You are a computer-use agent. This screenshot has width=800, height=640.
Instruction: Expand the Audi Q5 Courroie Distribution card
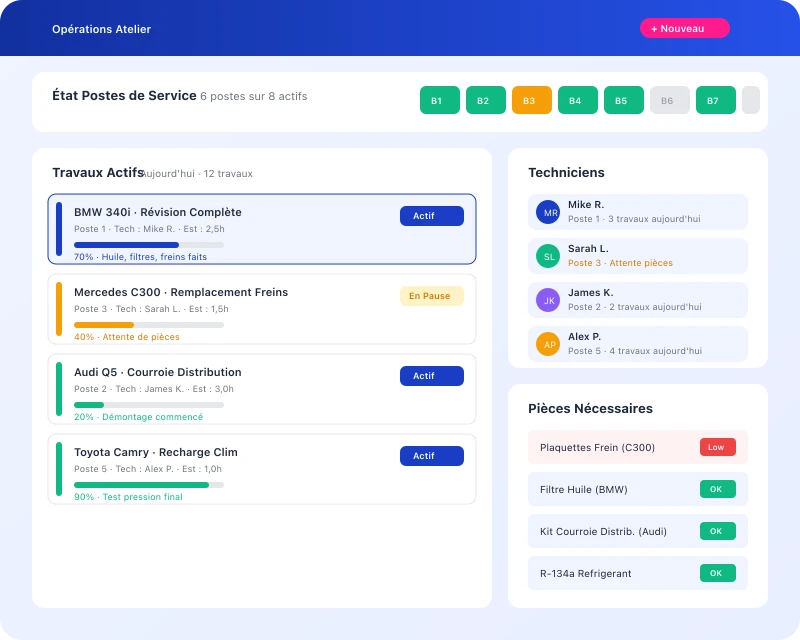260,390
